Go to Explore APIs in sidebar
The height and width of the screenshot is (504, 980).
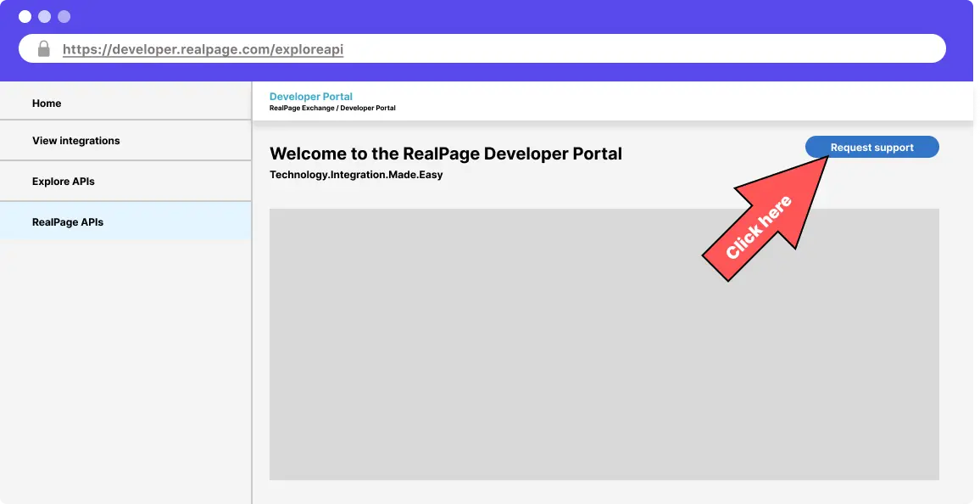point(64,182)
